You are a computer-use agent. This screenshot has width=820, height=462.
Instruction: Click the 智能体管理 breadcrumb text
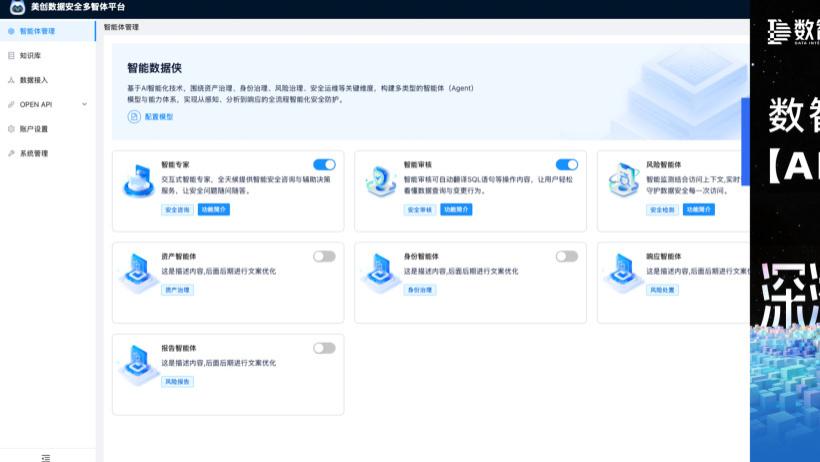tap(121, 27)
